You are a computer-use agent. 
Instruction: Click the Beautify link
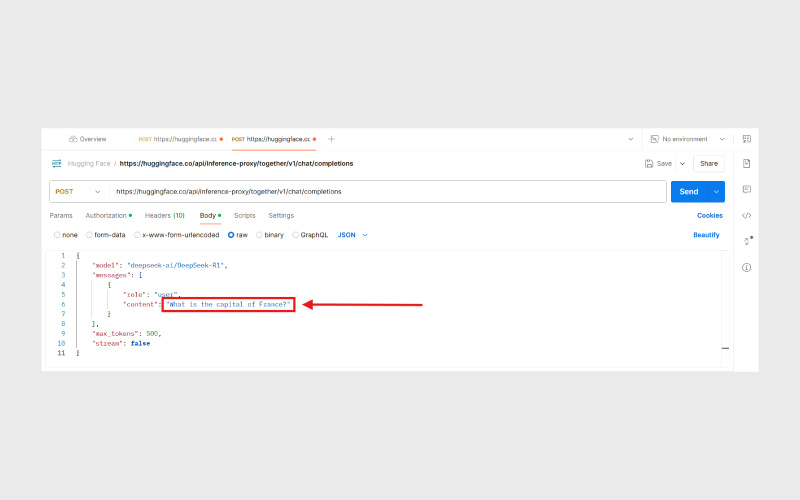coord(706,235)
